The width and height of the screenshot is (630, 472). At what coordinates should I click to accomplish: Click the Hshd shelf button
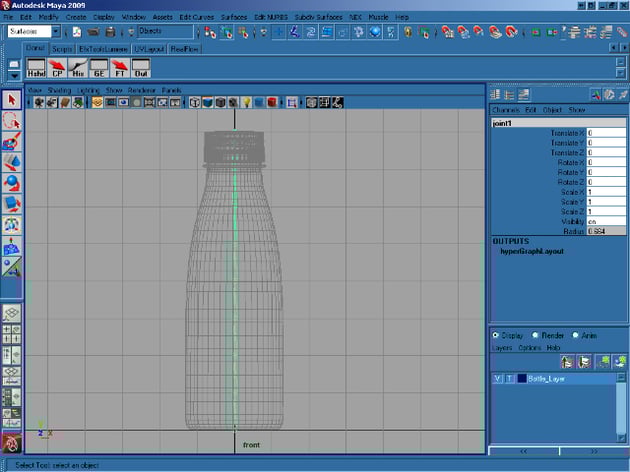36,68
